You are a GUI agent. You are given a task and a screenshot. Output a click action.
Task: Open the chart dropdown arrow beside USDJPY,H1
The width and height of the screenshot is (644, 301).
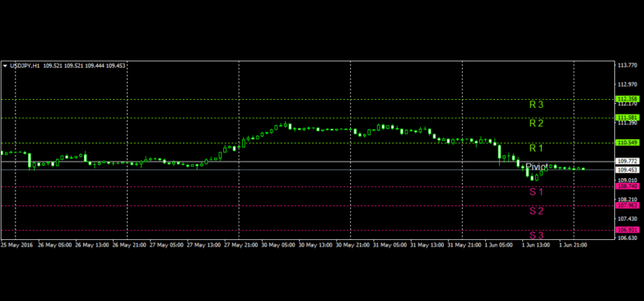click(x=5, y=66)
